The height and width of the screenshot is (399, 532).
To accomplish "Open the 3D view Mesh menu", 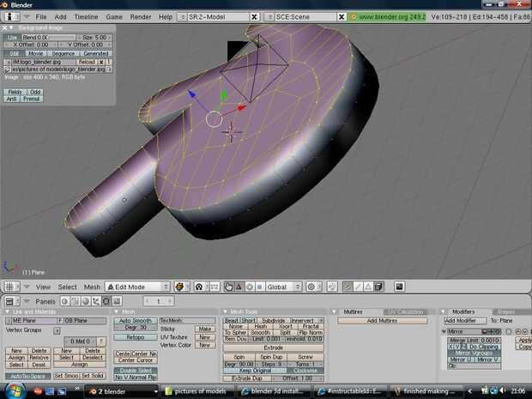I will pyautogui.click(x=92, y=287).
